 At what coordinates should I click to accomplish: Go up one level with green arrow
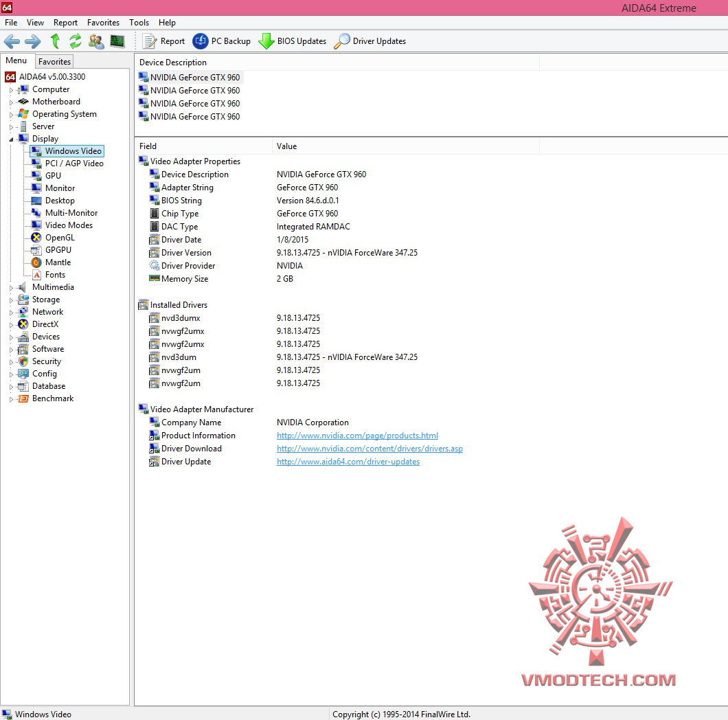(55, 41)
